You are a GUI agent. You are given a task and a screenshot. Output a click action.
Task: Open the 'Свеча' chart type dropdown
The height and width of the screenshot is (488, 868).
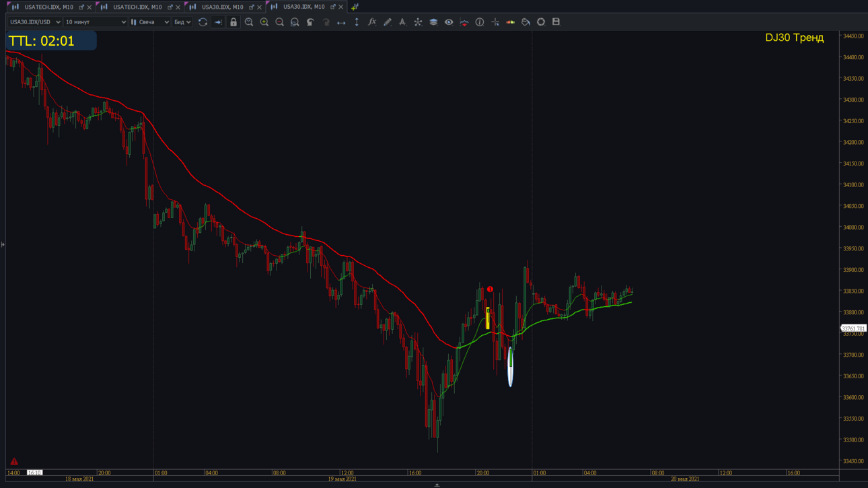coord(150,22)
